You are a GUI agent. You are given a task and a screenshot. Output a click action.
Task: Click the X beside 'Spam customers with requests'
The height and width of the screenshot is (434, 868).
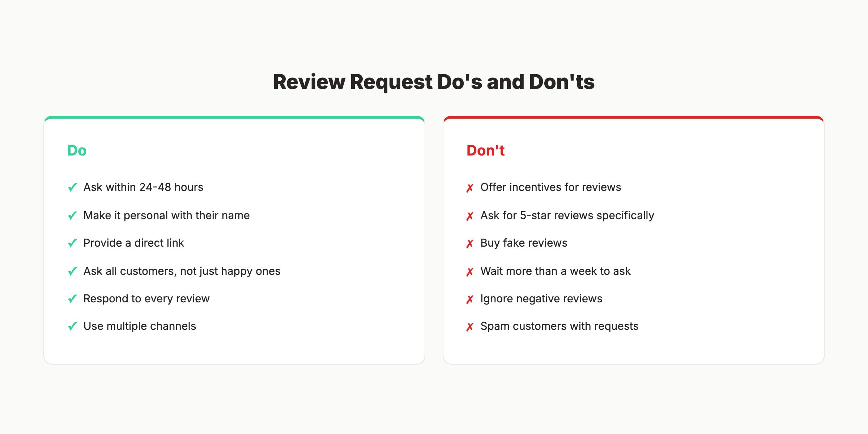470,326
